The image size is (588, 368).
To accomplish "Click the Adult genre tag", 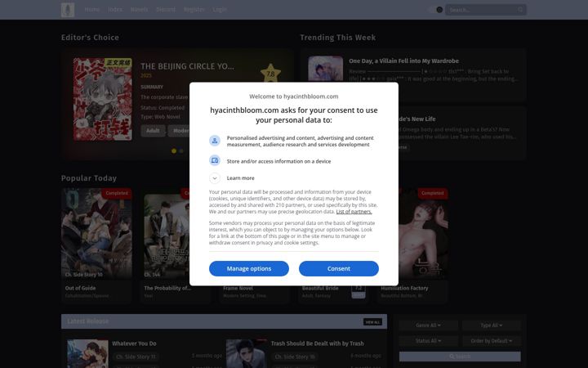I will coord(153,131).
